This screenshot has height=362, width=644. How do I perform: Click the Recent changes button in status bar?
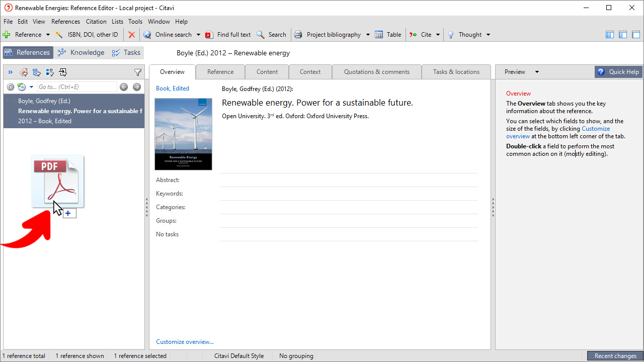[615, 356]
